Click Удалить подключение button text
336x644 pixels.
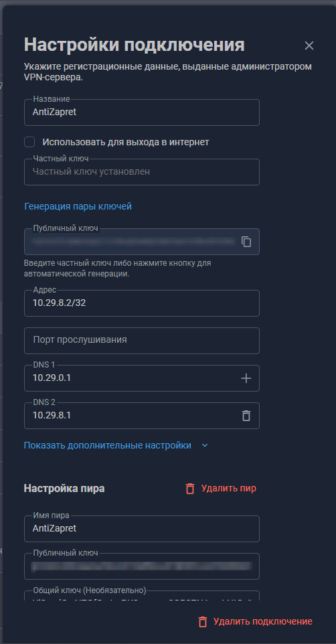[x=263, y=621]
